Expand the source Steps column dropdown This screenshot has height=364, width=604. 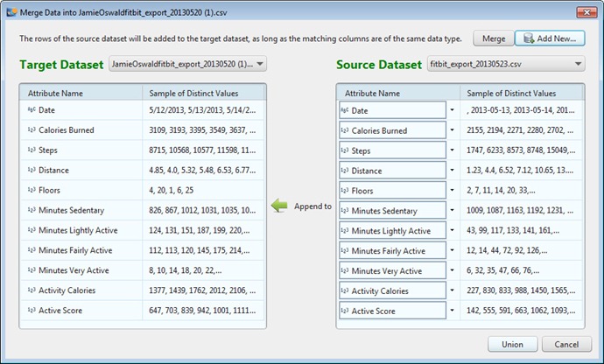point(452,150)
